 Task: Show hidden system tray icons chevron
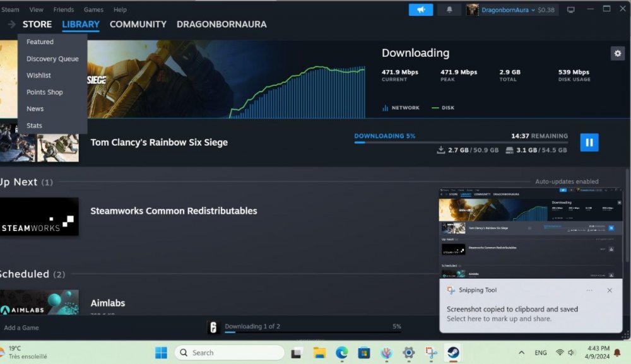[521, 353]
